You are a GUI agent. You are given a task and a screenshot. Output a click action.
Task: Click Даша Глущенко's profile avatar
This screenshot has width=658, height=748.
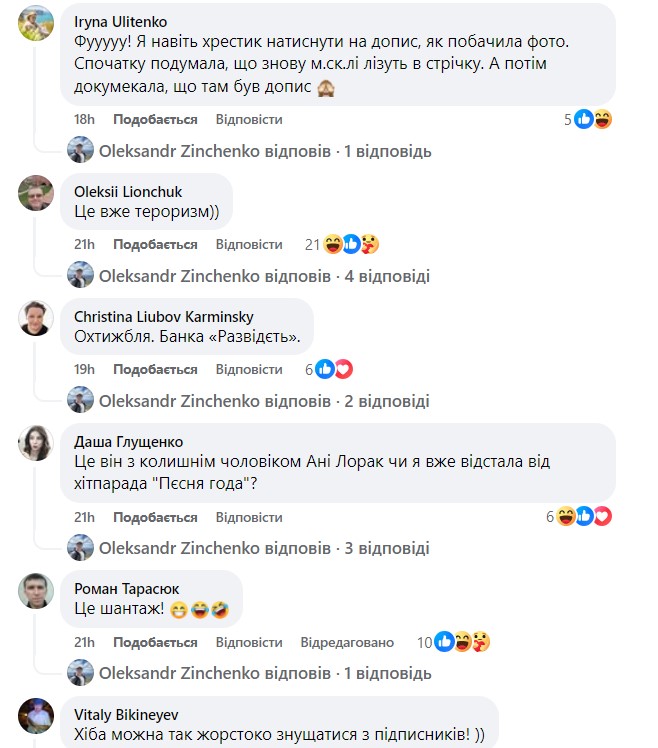point(36,443)
